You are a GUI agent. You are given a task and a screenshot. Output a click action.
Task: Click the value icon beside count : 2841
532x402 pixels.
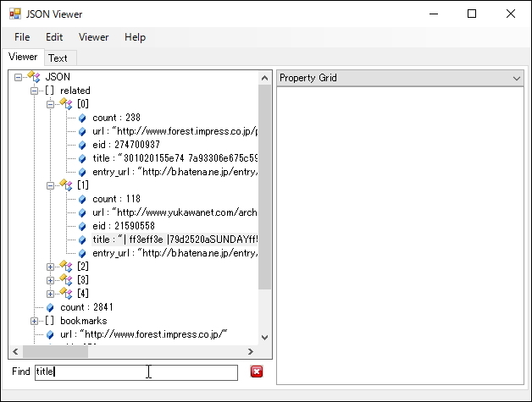(x=50, y=307)
